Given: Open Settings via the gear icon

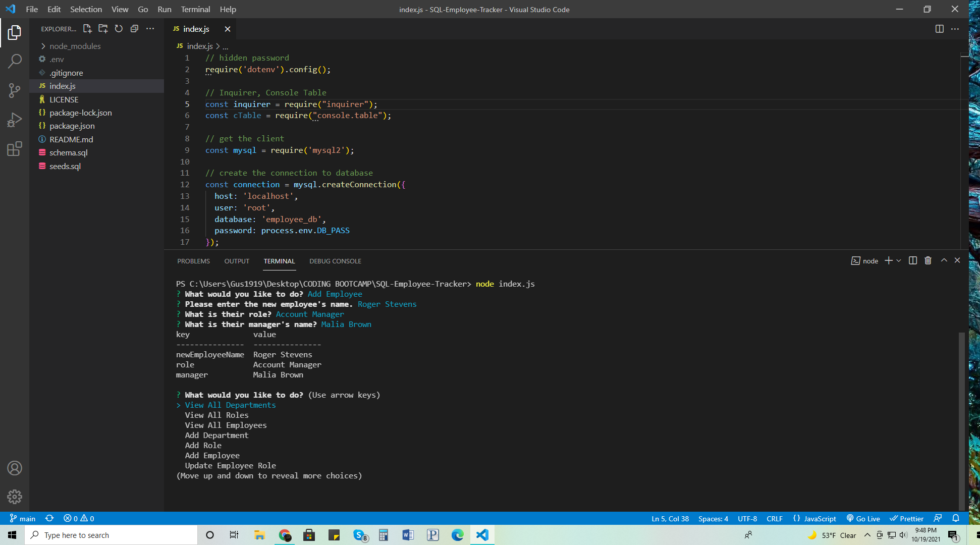Looking at the screenshot, I should click(15, 497).
